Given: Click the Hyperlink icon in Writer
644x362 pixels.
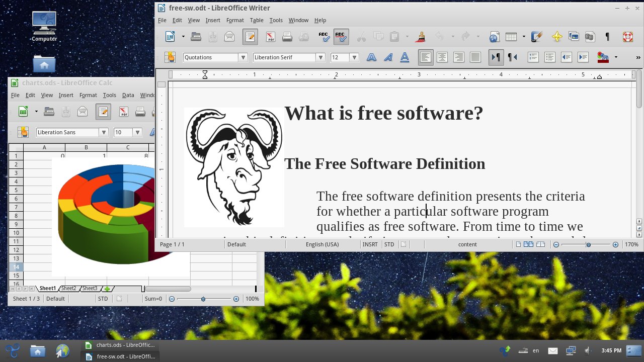Looking at the screenshot, I should [x=494, y=36].
